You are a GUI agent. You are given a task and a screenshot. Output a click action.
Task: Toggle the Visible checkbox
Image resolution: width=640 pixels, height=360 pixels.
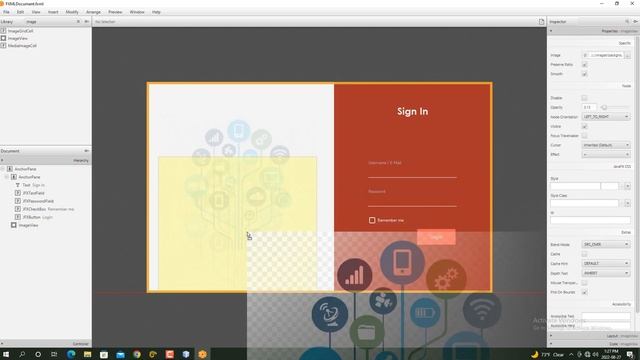click(584, 127)
